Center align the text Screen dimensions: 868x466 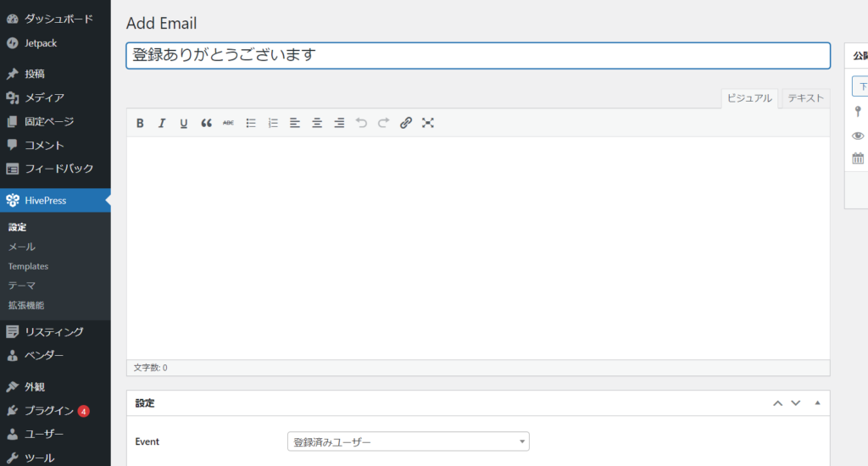[317, 123]
